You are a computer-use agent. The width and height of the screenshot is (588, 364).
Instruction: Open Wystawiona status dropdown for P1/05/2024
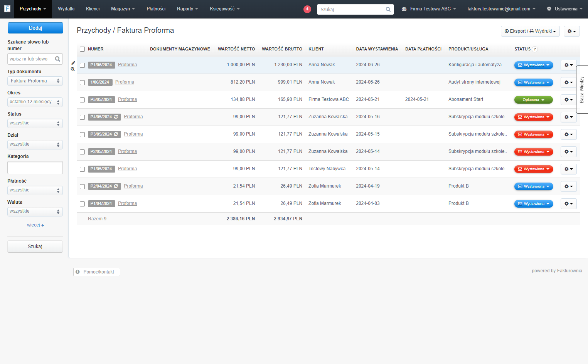[x=534, y=169]
